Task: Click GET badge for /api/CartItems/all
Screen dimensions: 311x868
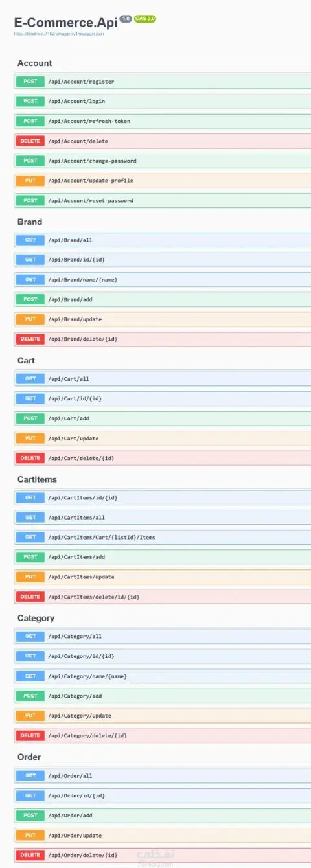Action: coord(30,518)
